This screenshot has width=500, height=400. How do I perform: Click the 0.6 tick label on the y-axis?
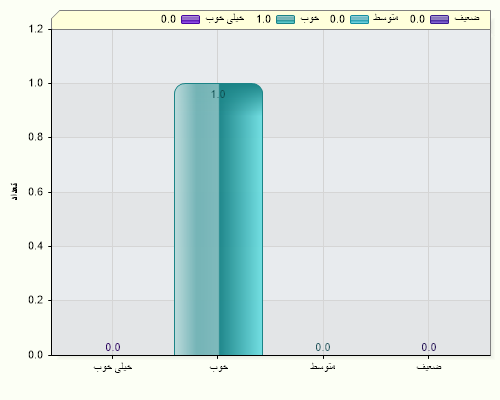[x=36, y=192]
